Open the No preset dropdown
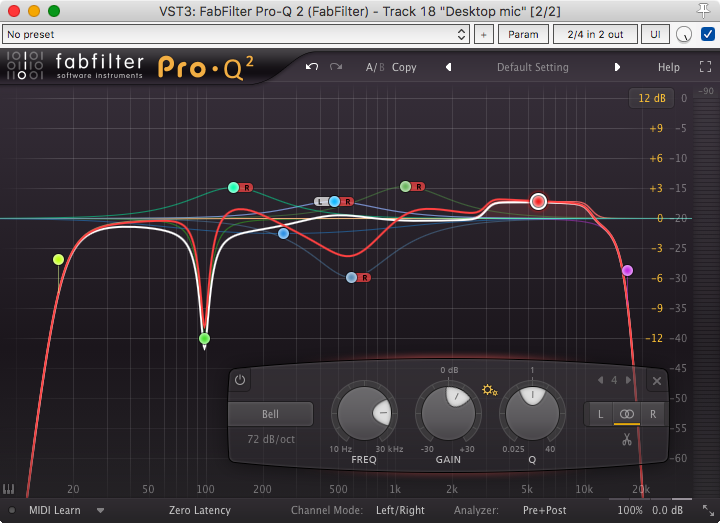Image resolution: width=720 pixels, height=523 pixels. (x=237, y=34)
